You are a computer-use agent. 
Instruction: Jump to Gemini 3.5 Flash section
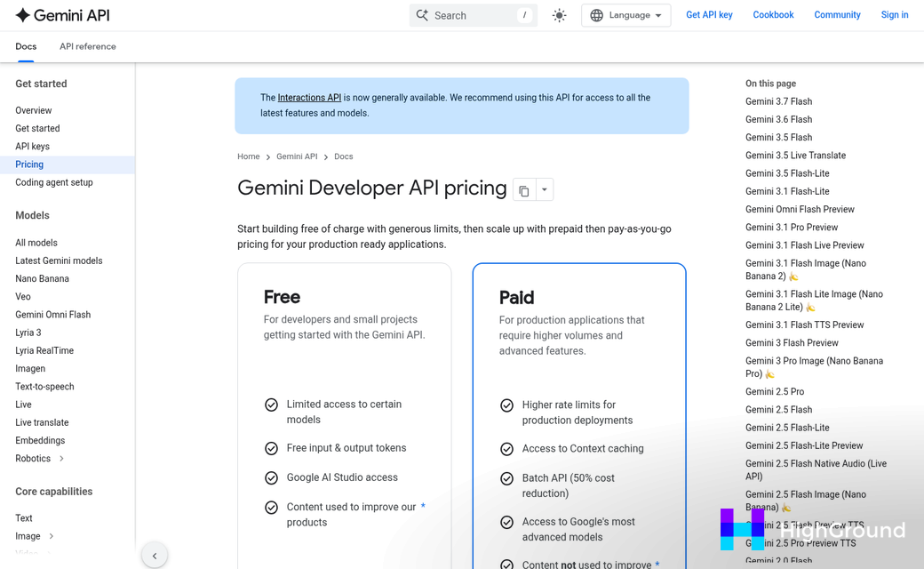coord(778,138)
